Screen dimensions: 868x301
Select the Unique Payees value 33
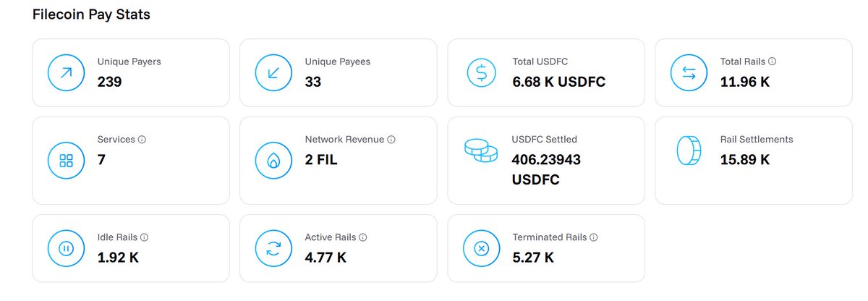(x=313, y=82)
